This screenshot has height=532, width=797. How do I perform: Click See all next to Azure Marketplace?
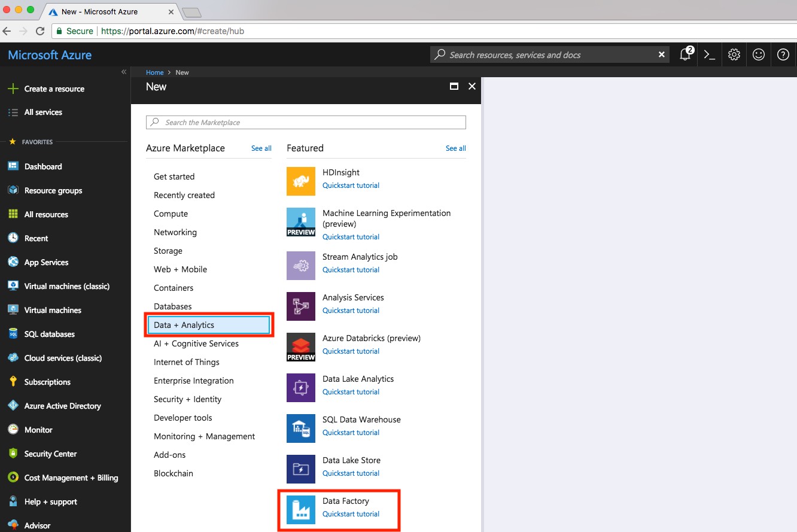click(x=261, y=148)
